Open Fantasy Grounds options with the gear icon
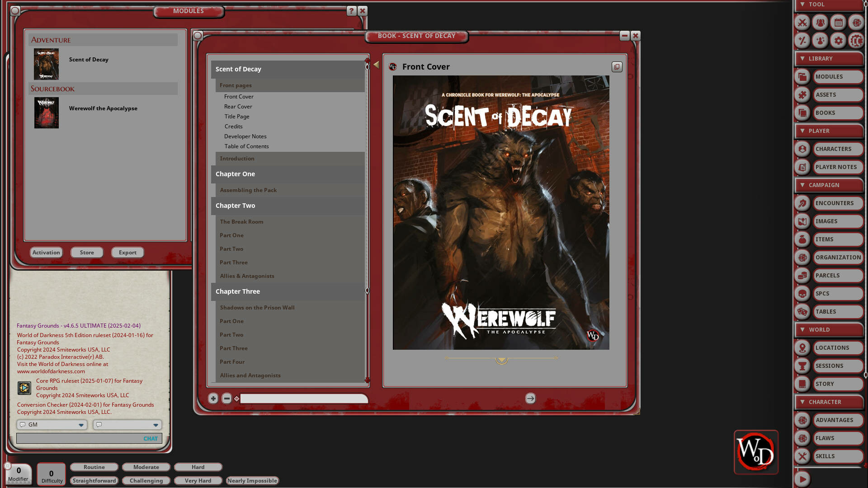868x488 pixels. tap(838, 41)
